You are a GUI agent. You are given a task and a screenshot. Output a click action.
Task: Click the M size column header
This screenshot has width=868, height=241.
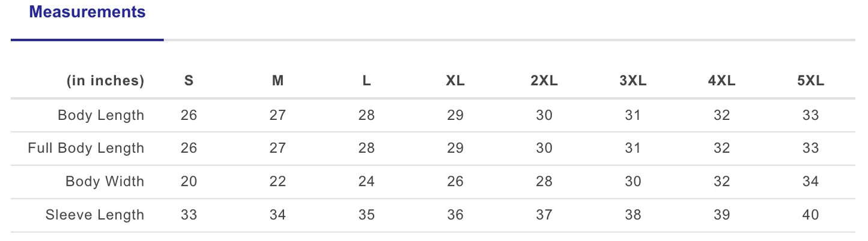click(x=278, y=81)
